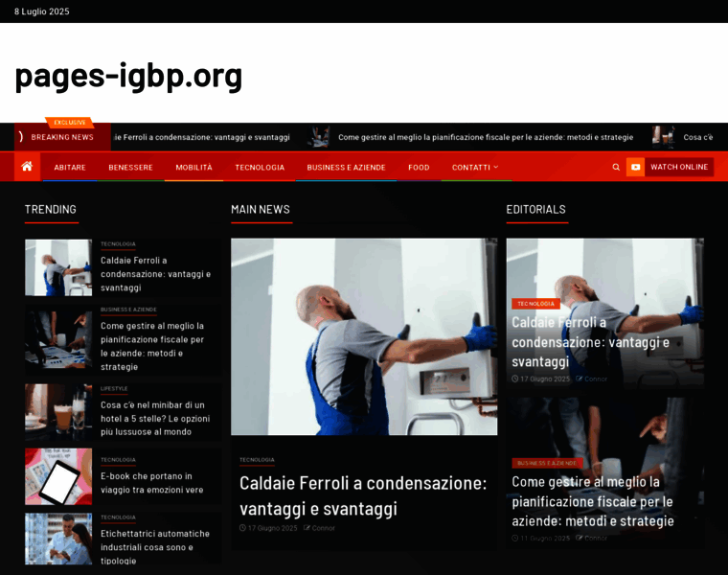Click the Trending section heading
728x575 pixels.
click(51, 210)
